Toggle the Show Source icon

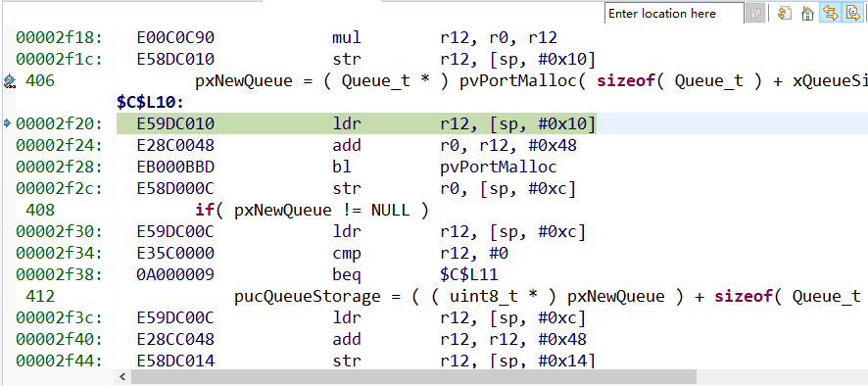coord(852,13)
